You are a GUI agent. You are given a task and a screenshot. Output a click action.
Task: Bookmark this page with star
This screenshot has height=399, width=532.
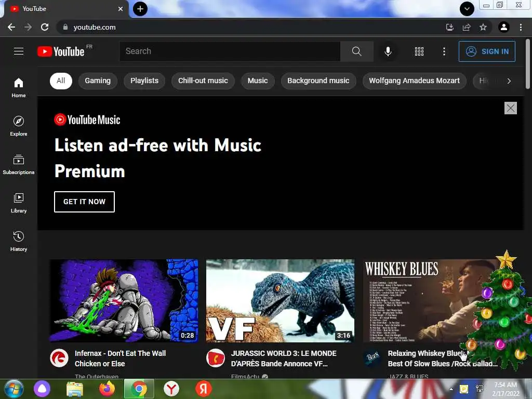click(x=483, y=27)
